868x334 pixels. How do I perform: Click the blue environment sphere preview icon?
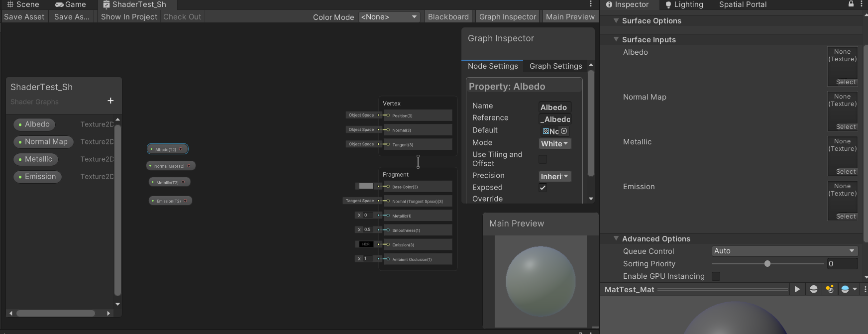tap(845, 289)
